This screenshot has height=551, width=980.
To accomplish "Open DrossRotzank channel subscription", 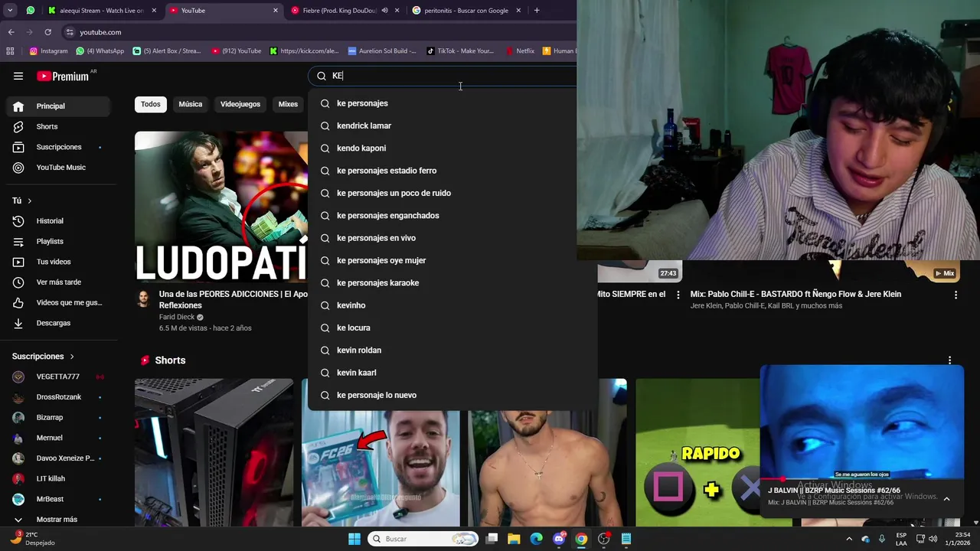I will click(58, 397).
